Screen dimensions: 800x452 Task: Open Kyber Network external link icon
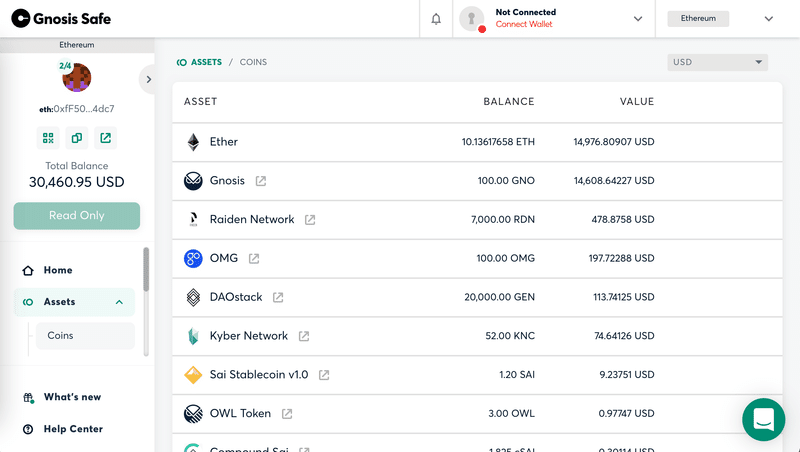[x=304, y=336]
